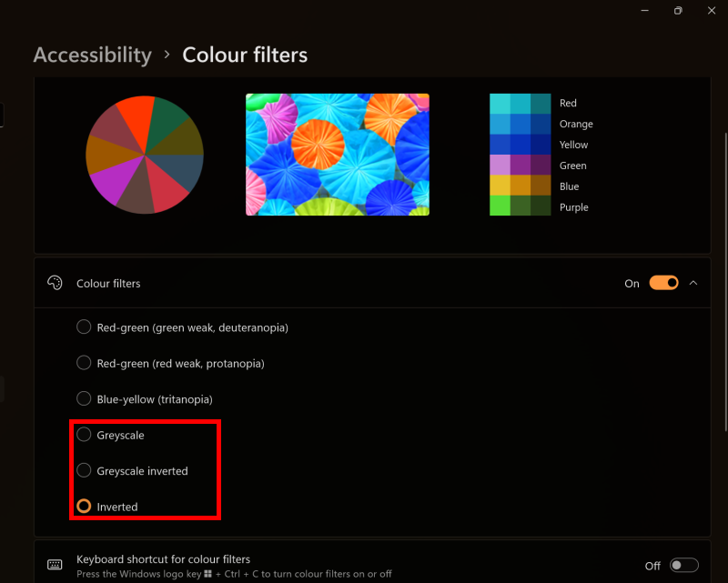
Task: Go back to Accessibility breadcrumb
Action: (x=92, y=55)
